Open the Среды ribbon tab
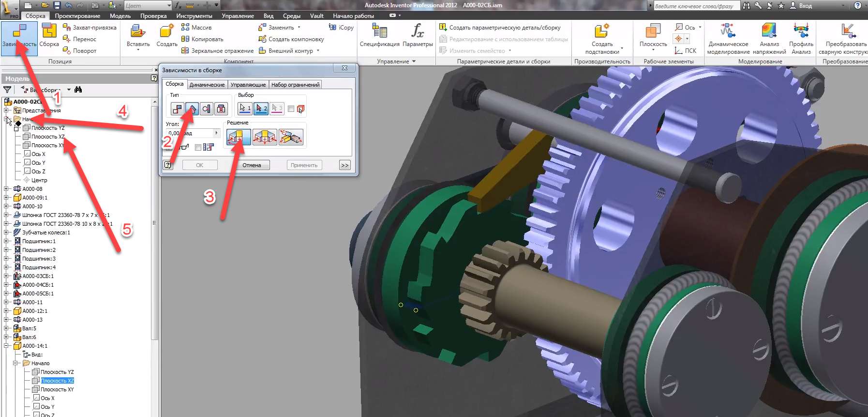868x417 pixels. point(292,16)
